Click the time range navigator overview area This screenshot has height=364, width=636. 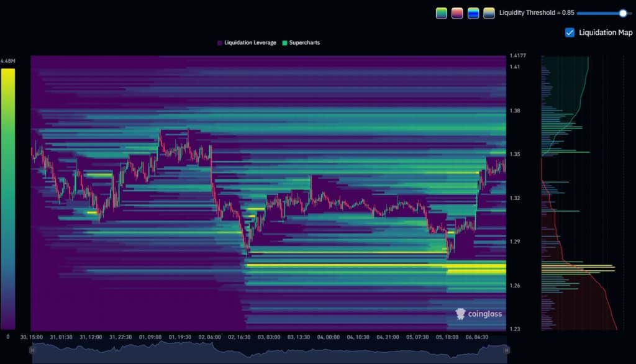(270, 352)
